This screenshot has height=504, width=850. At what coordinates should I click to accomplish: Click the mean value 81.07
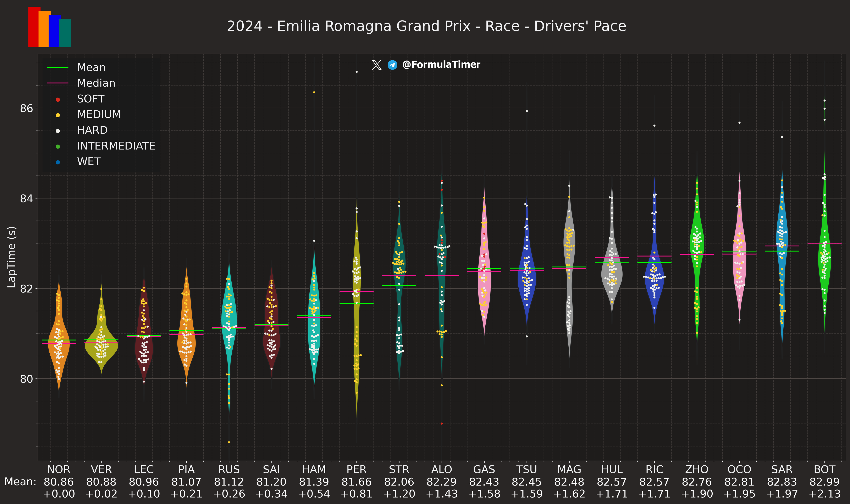(x=187, y=482)
